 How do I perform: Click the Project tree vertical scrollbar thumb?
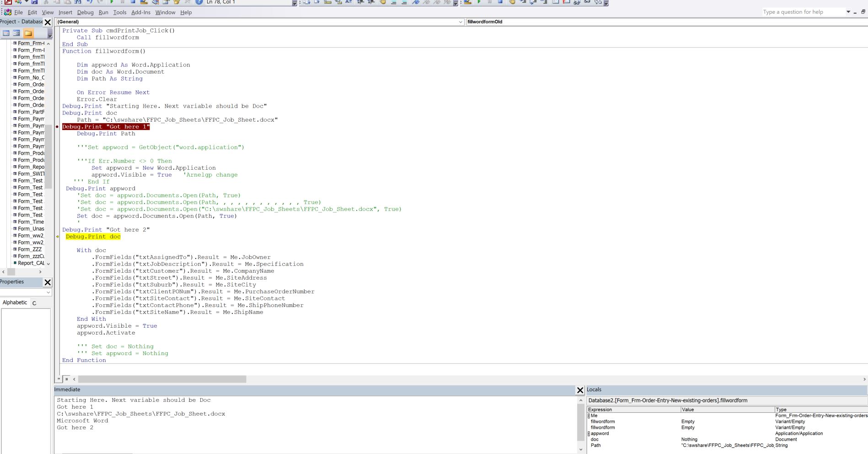(x=48, y=158)
